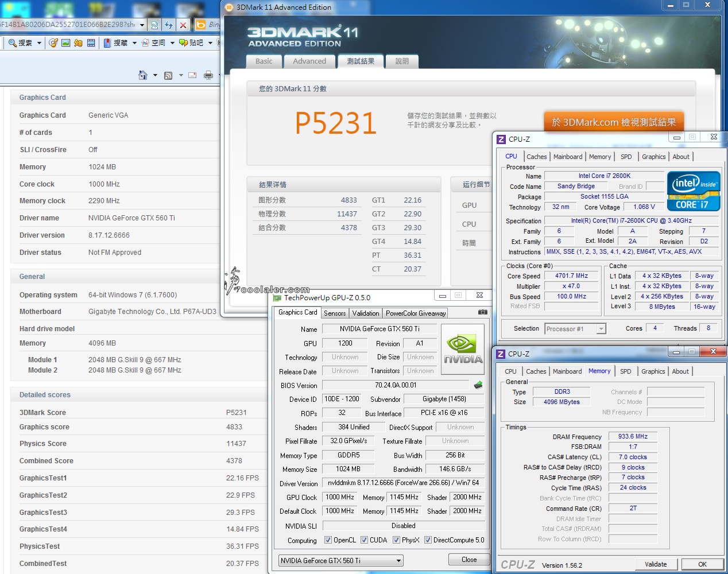Image resolution: width=728 pixels, height=574 pixels.
Task: Click the DRAM Frequency 933.6 MHz value
Action: point(633,437)
